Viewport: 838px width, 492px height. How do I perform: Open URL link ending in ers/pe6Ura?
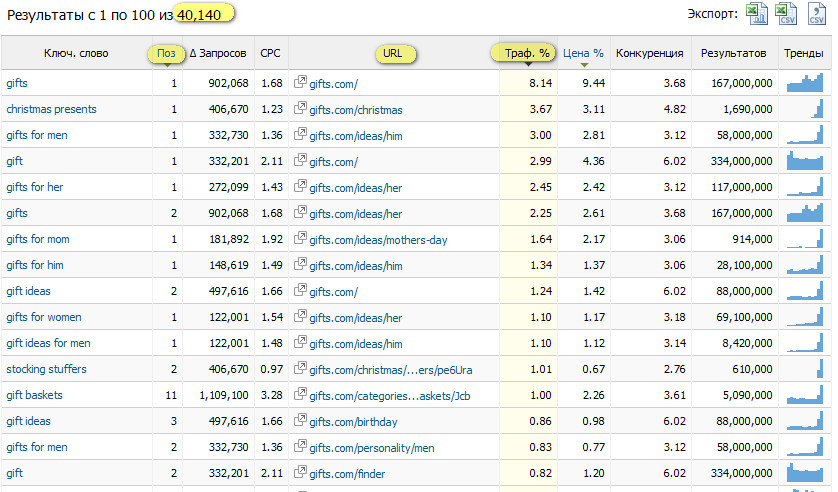tap(391, 370)
